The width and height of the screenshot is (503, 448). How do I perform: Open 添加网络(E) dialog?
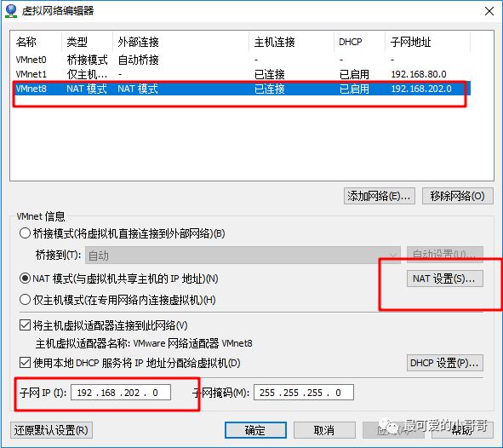coord(380,196)
